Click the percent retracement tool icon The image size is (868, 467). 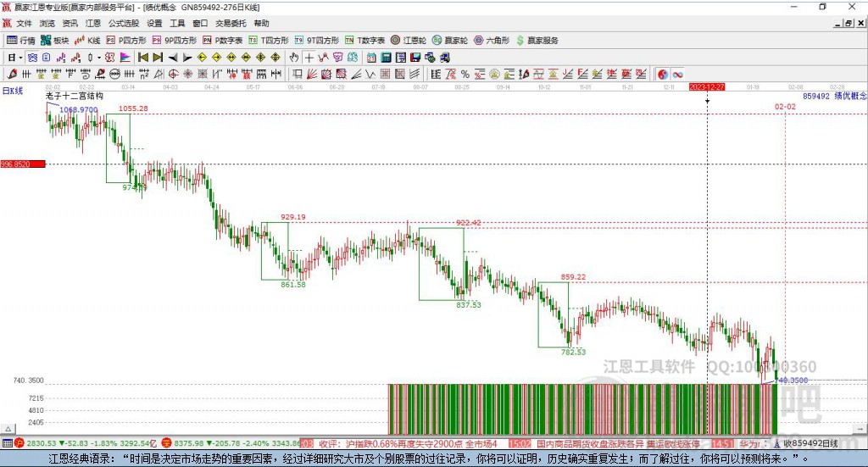(x=465, y=74)
